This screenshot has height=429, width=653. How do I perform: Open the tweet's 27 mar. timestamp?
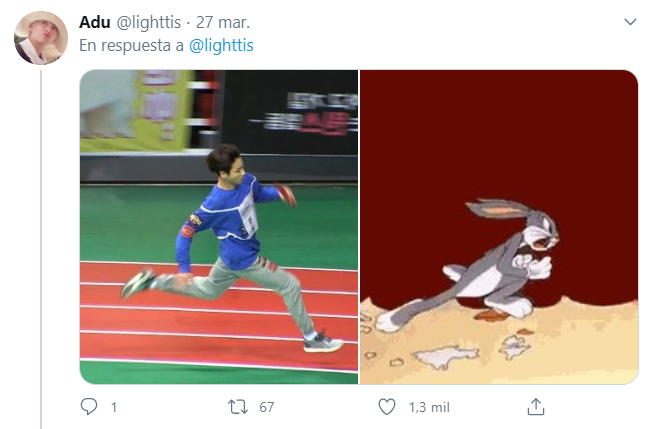tap(223, 22)
